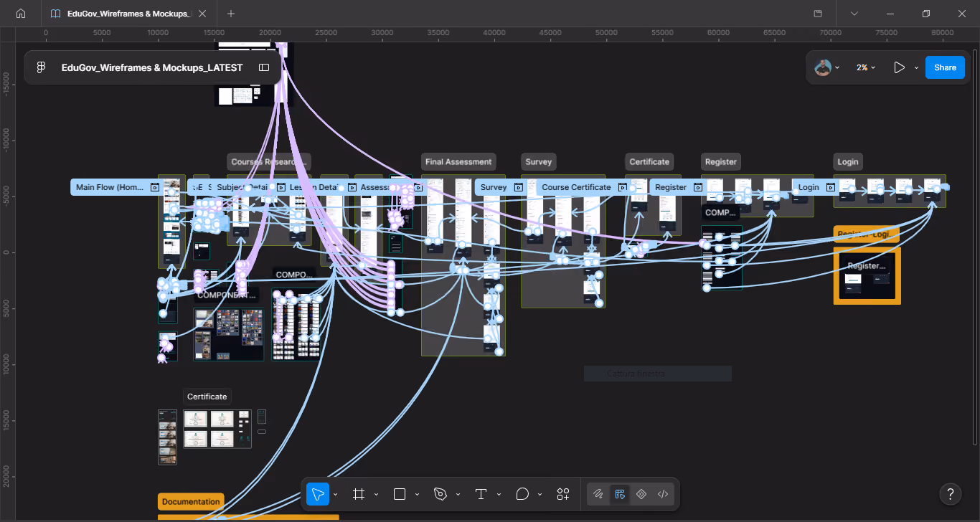Select the Pen tool

pyautogui.click(x=440, y=494)
